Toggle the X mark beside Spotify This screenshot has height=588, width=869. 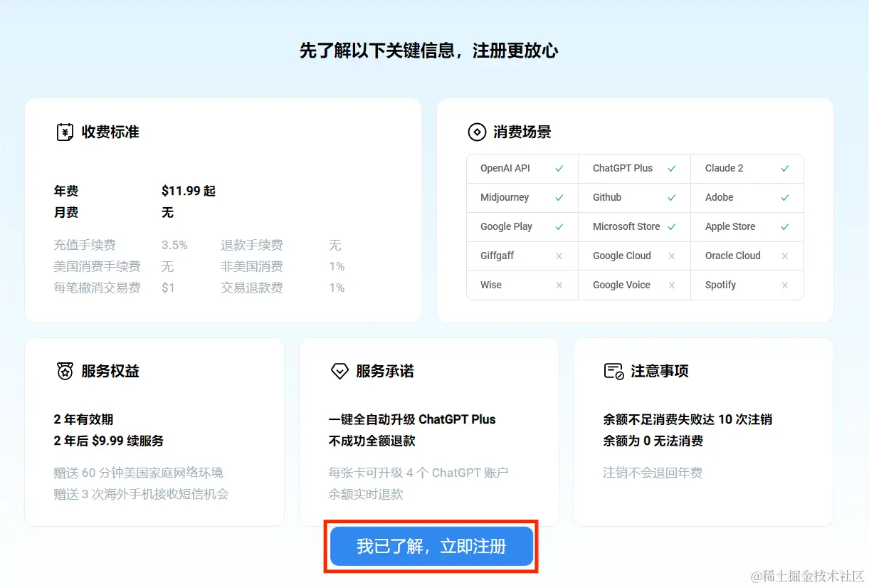[784, 285]
